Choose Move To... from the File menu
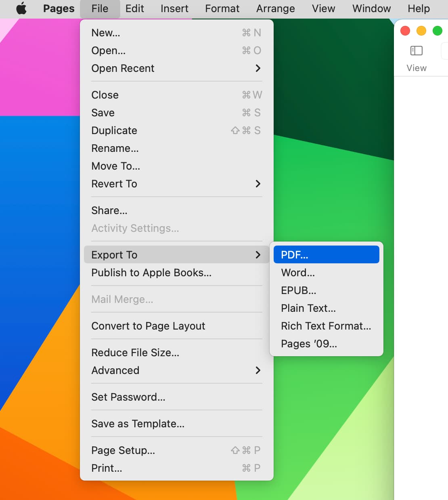448x500 pixels. click(177, 166)
